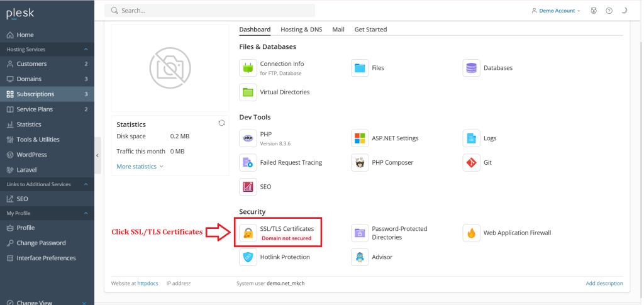Image resolution: width=644 pixels, height=305 pixels.
Task: Click the Version 8.3.6 text
Action: (x=275, y=143)
